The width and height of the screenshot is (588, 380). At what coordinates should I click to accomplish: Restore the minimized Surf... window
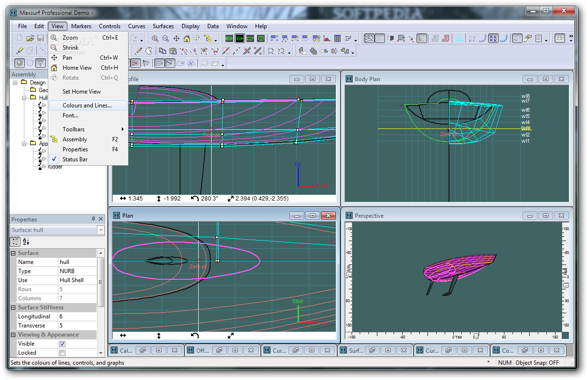tap(372, 350)
